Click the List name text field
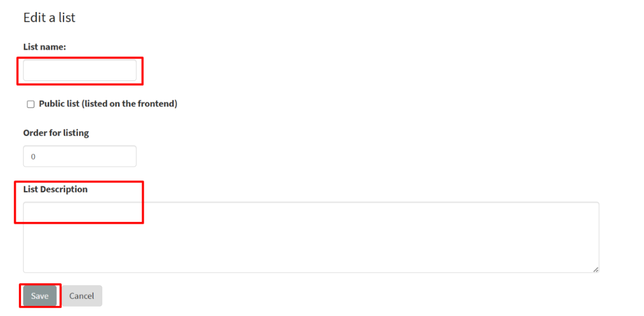 coord(79,71)
